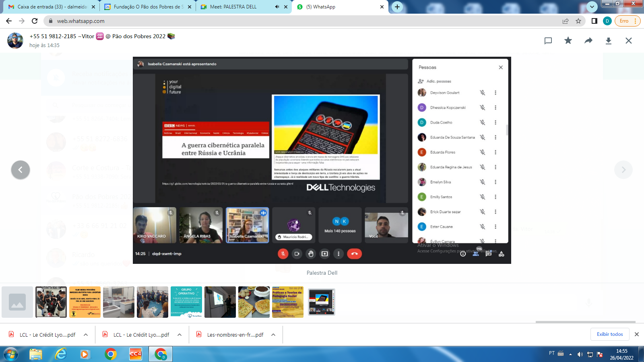This screenshot has height=362, width=644.
Task: Click the Palestra Dell caption
Action: pos(322,273)
